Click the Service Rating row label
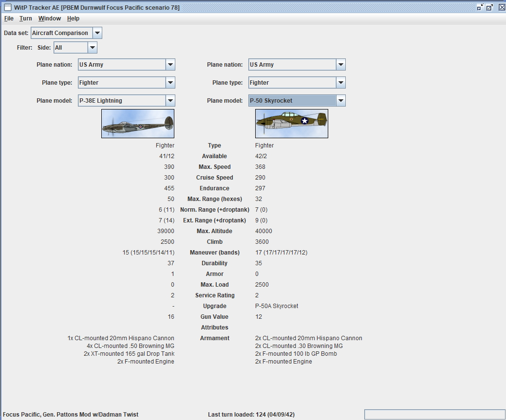The height and width of the screenshot is (420, 506). pos(215,295)
